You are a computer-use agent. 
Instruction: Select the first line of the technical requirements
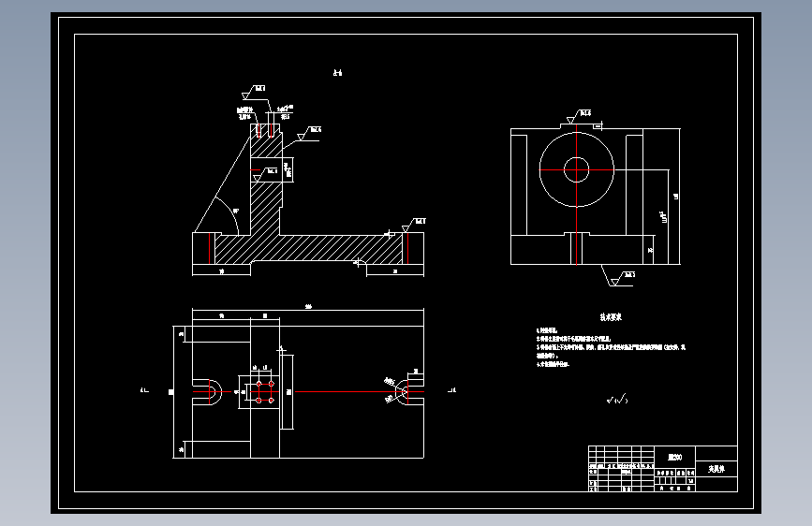(547, 330)
